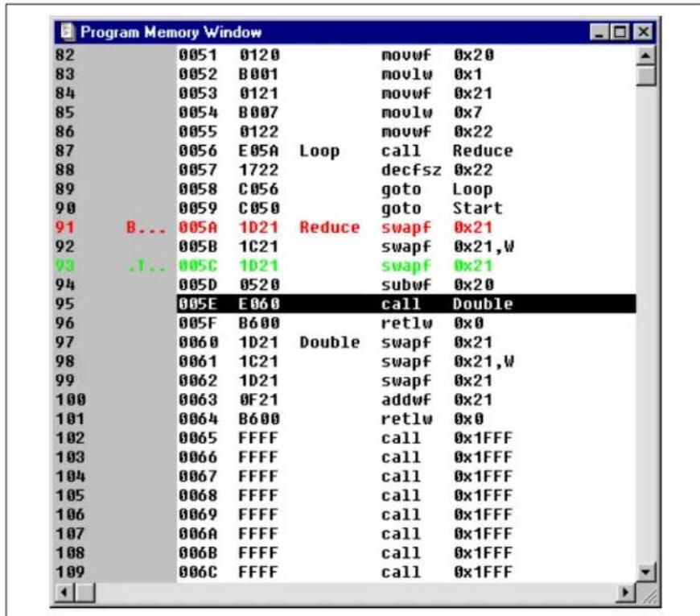The width and height of the screenshot is (700, 616).
Task: Click the Program Memory Window document icon
Action: click(x=67, y=31)
